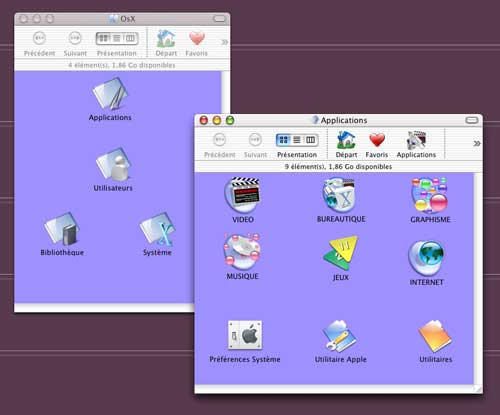The height and width of the screenshot is (415, 500).
Task: Select Système folder in OsX window
Action: 157,229
